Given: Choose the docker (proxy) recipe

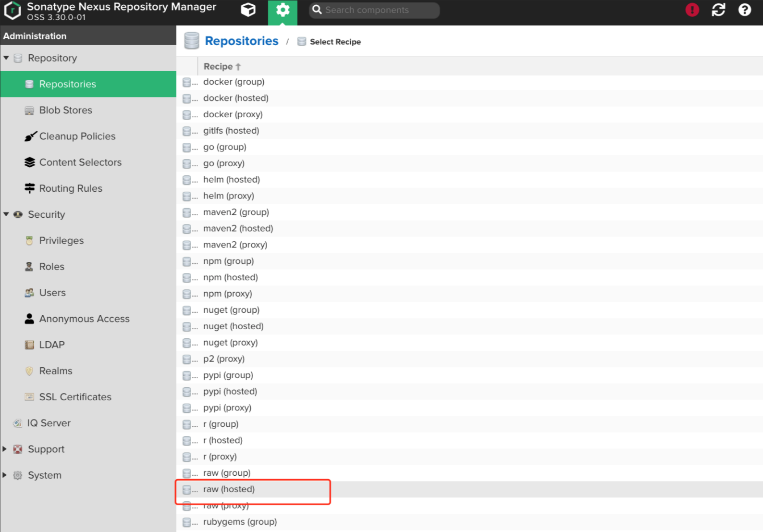Looking at the screenshot, I should tap(469, 114).
